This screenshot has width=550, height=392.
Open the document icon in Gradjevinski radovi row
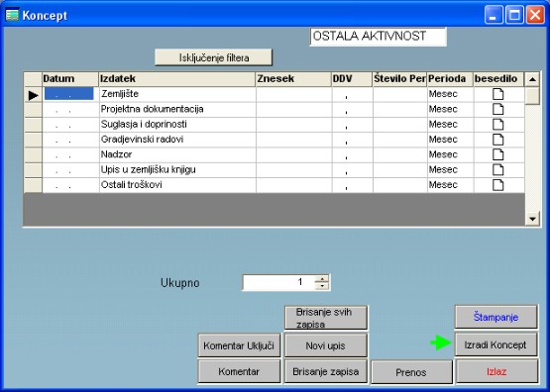498,140
